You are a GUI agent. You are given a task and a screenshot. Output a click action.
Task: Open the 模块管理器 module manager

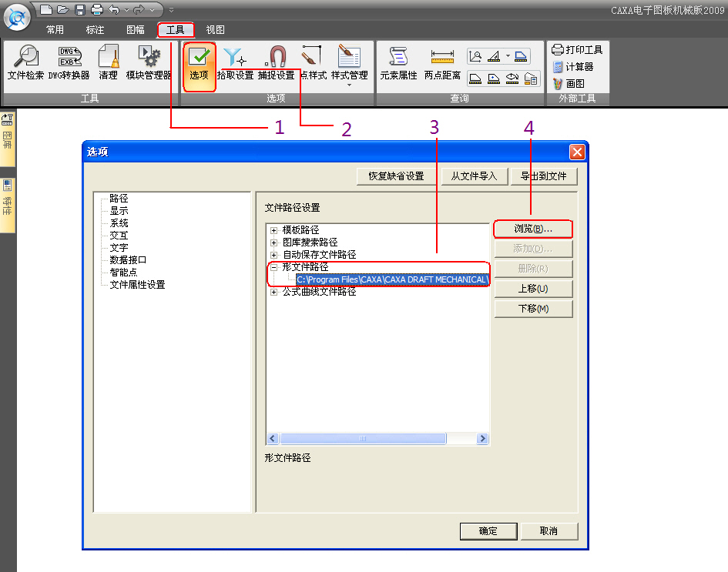148,63
